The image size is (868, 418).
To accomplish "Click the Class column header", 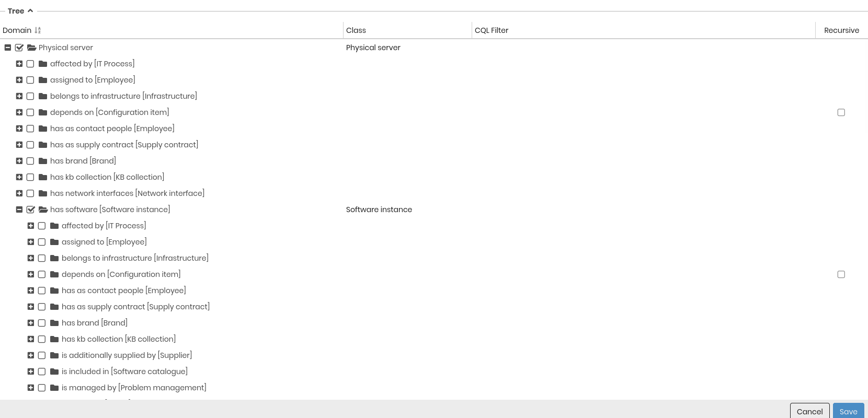I will (x=356, y=30).
